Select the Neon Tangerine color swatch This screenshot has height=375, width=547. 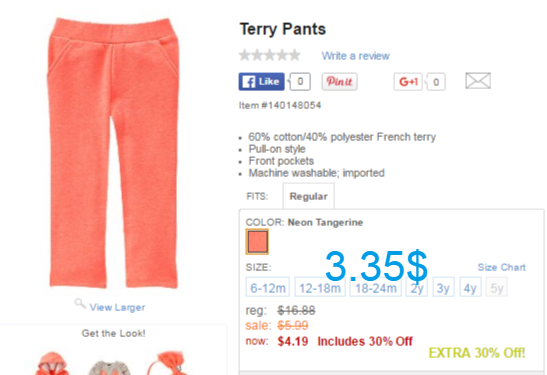point(257,241)
